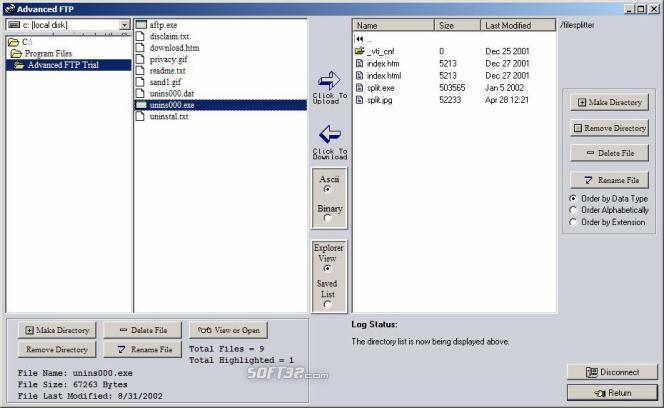The width and height of the screenshot is (664, 408).
Task: Click the download arrow icon
Action: [x=329, y=134]
